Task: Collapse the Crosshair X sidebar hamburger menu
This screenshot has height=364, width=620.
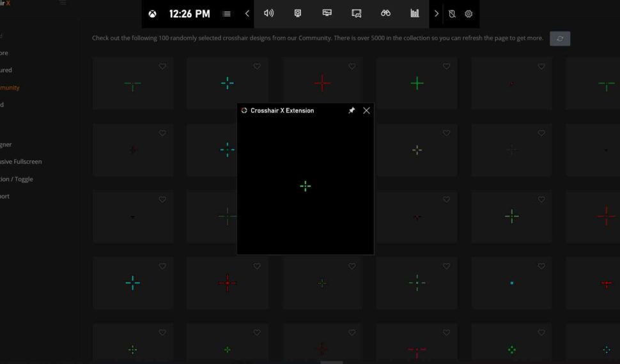Action: tap(62, 3)
